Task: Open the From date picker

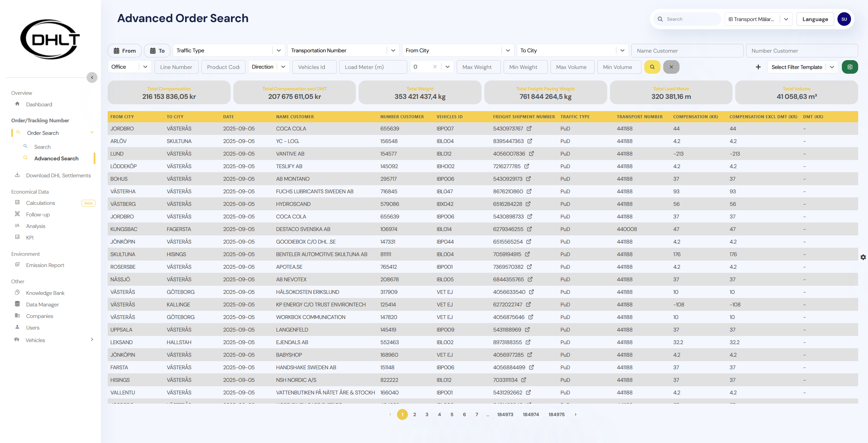Action: (x=125, y=51)
